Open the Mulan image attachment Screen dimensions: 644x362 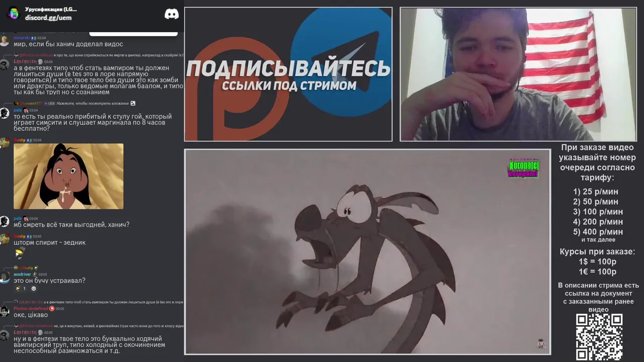pyautogui.click(x=68, y=176)
